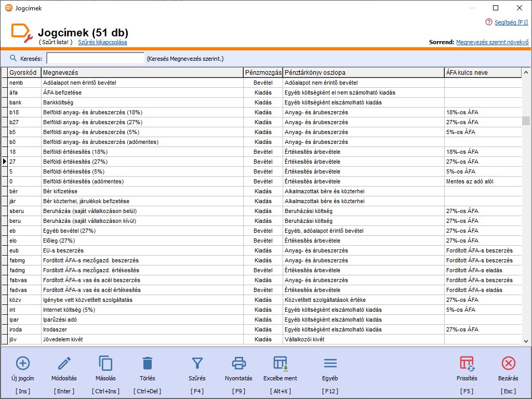The image size is (532, 399).
Task: Click the Új jogcím plus icon
Action: click(x=23, y=363)
